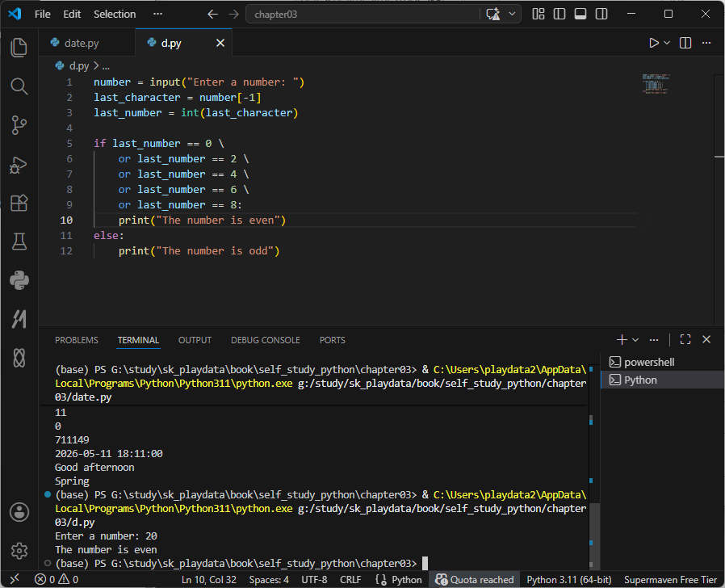Open the Source Control view
Image resolution: width=725 pixels, height=588 pixels.
coord(19,125)
